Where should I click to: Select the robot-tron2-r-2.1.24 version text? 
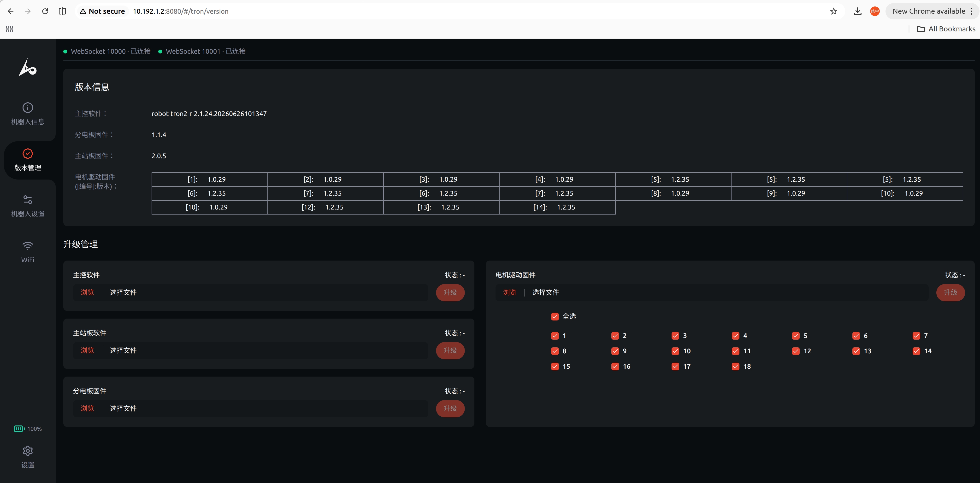click(209, 114)
